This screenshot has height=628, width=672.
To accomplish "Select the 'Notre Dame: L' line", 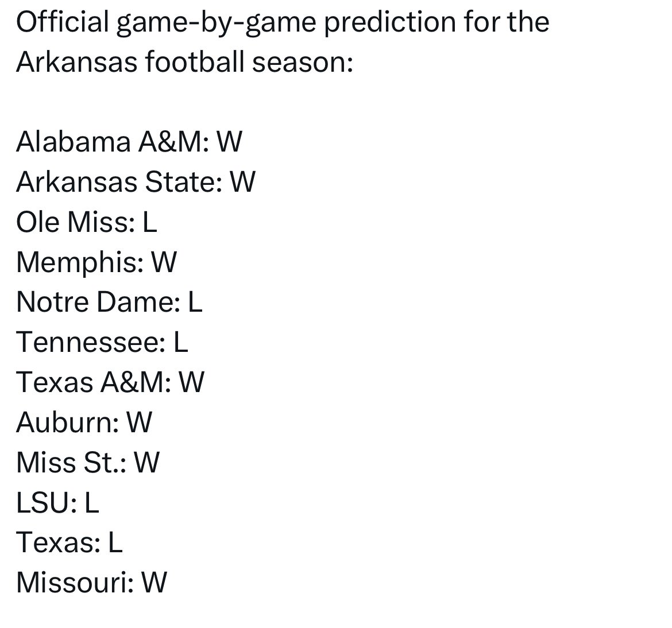I will click(109, 302).
